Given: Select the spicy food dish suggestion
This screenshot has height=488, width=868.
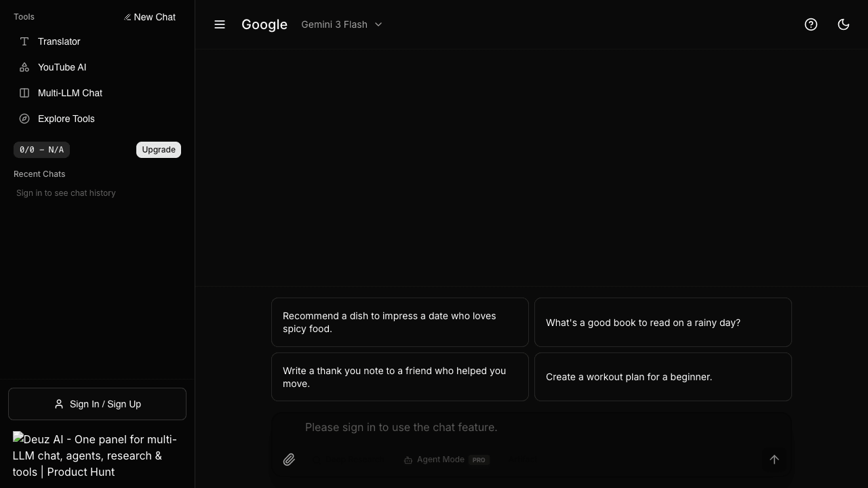Looking at the screenshot, I should [400, 323].
